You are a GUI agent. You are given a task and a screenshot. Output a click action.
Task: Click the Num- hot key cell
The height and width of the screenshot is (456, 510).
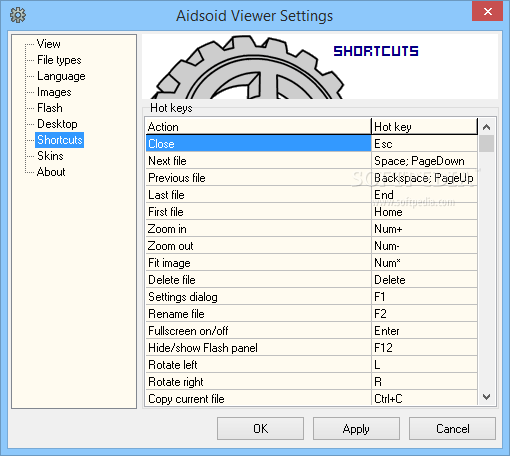[x=424, y=246]
